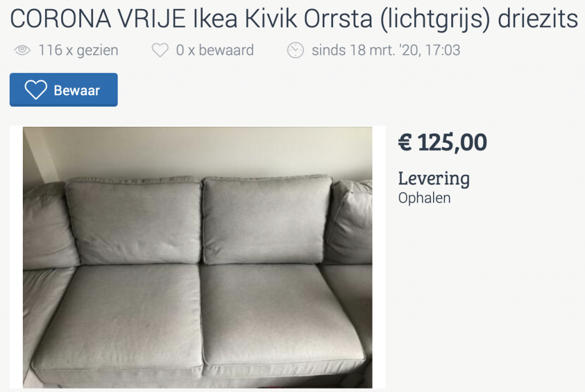Click the Levering heading

434,179
